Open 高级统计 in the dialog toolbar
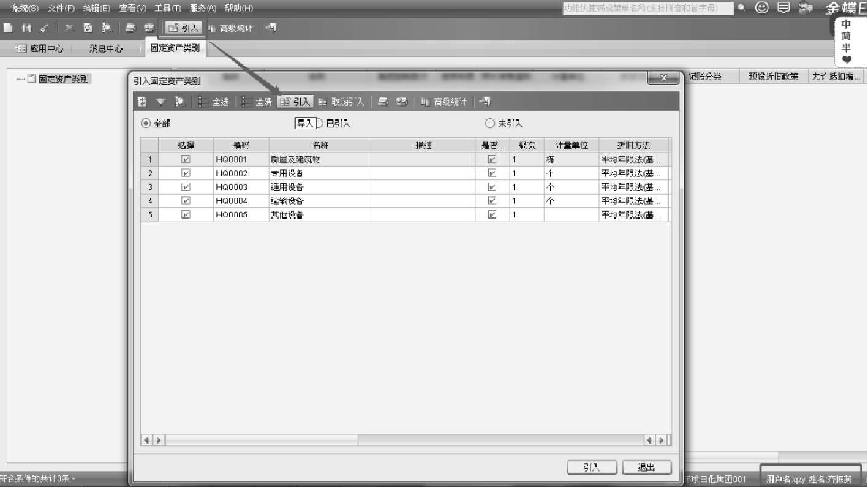868x487 pixels. 444,102
